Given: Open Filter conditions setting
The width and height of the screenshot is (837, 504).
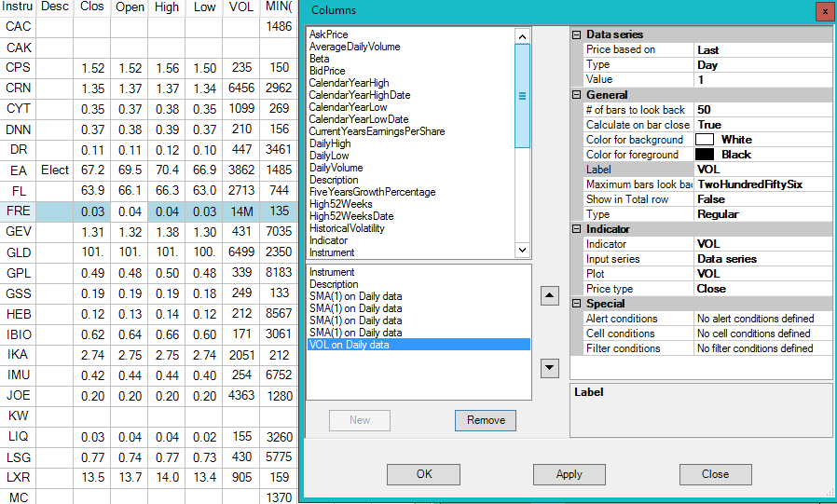Looking at the screenshot, I should [762, 348].
